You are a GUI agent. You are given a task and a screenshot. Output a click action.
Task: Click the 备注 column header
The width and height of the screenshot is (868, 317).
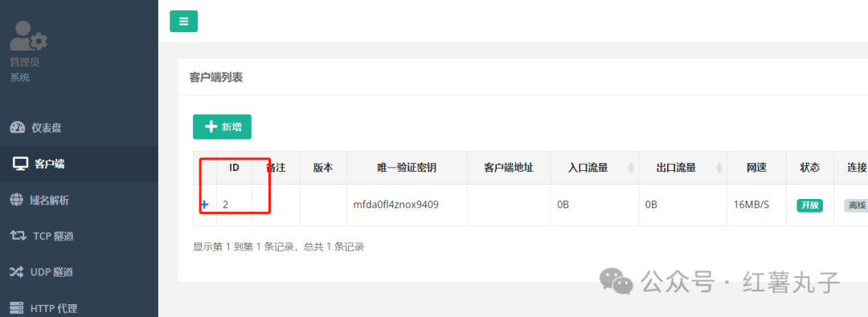[276, 168]
